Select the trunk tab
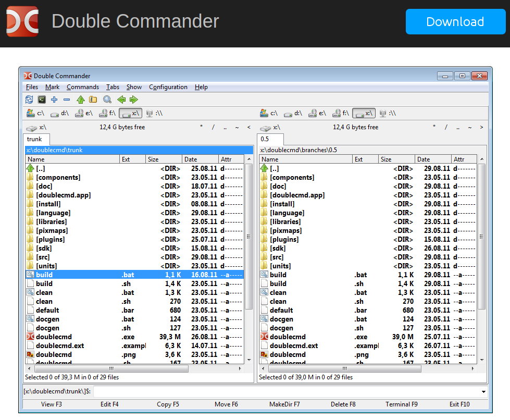Viewport: 510px width, 420px height. [x=36, y=139]
